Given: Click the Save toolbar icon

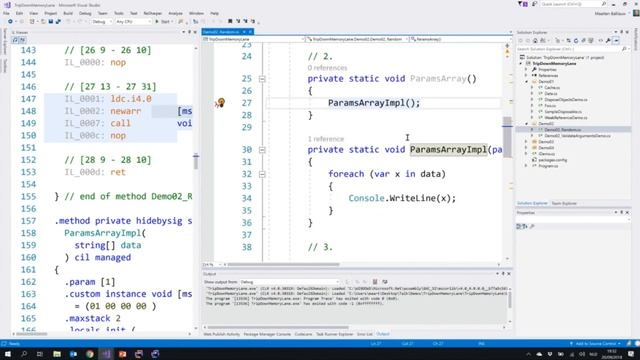Looking at the screenshot, I should click(51, 22).
